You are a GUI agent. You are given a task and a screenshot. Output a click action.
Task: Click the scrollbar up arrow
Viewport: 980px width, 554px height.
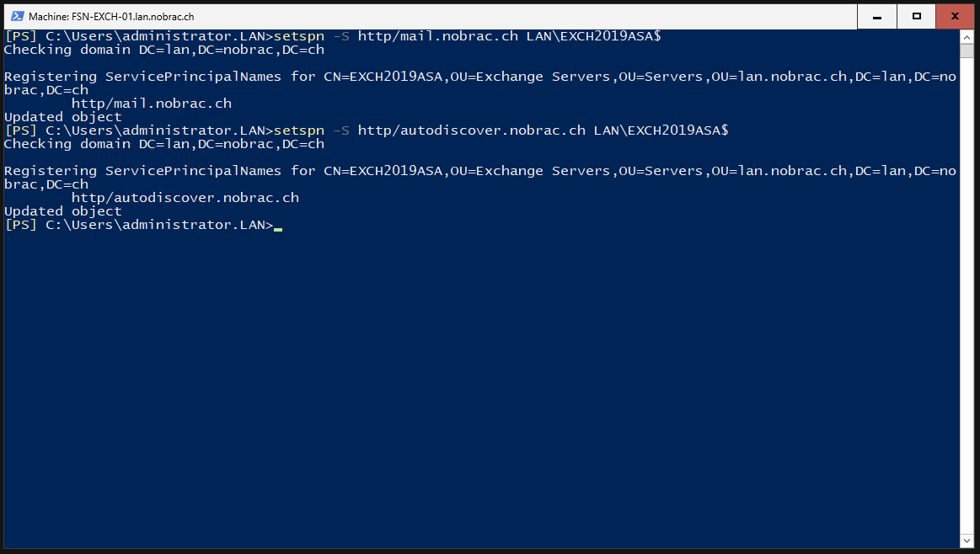pyautogui.click(x=967, y=38)
